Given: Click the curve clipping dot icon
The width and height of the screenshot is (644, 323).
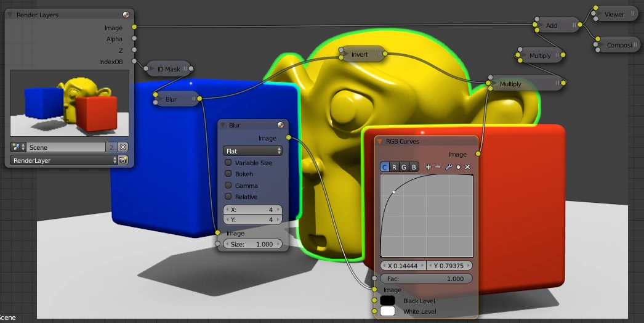Looking at the screenshot, I should click(458, 167).
